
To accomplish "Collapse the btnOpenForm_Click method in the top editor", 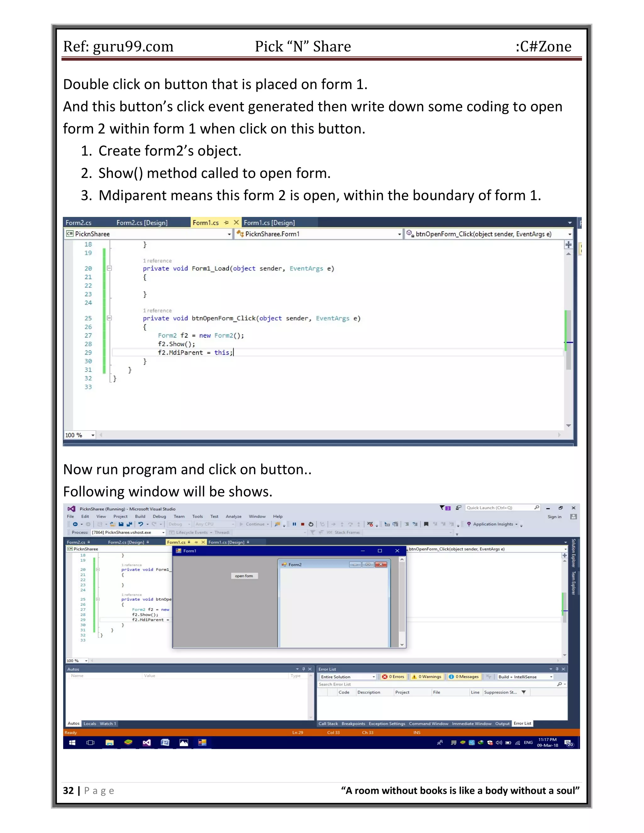I will coord(109,318).
